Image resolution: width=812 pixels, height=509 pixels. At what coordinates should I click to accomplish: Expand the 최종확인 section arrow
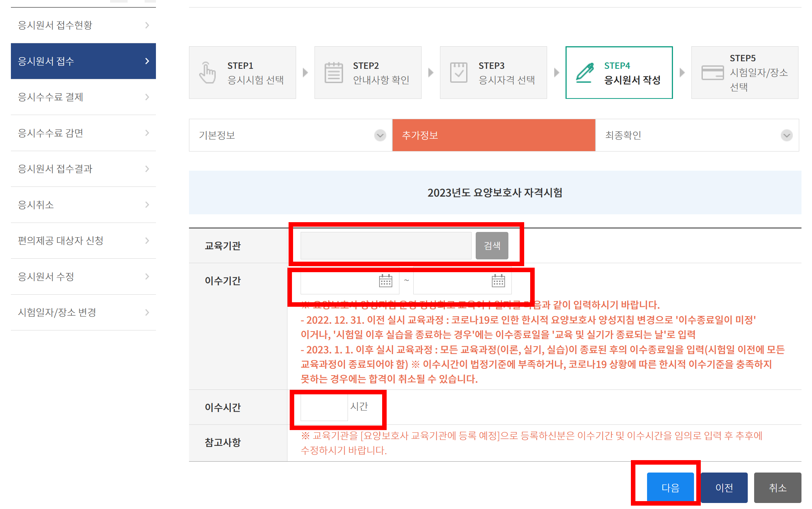(786, 135)
